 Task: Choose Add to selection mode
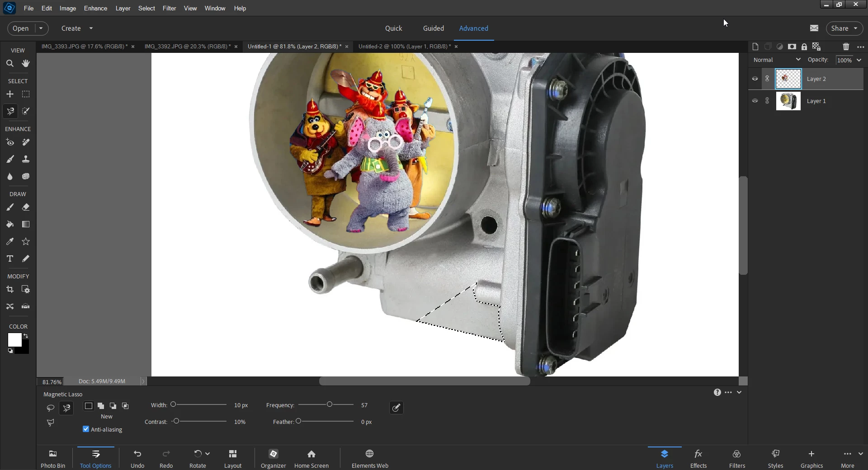tap(100, 406)
